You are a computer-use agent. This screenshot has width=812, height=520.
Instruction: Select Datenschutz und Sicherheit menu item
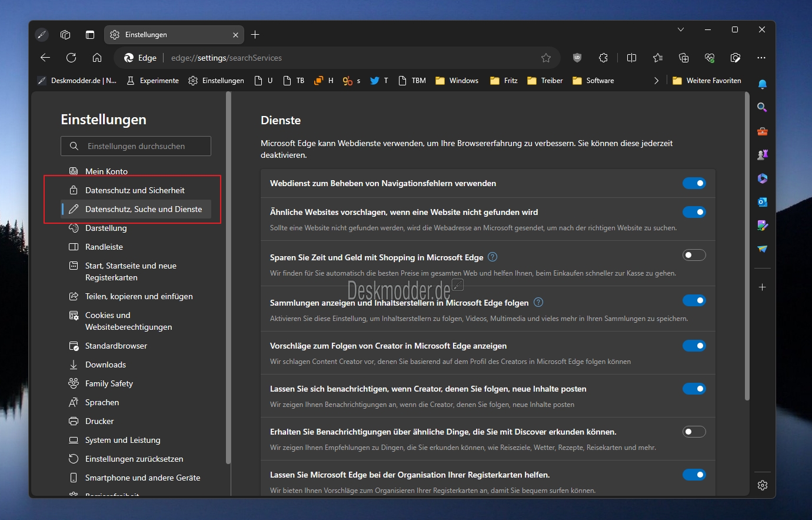136,190
